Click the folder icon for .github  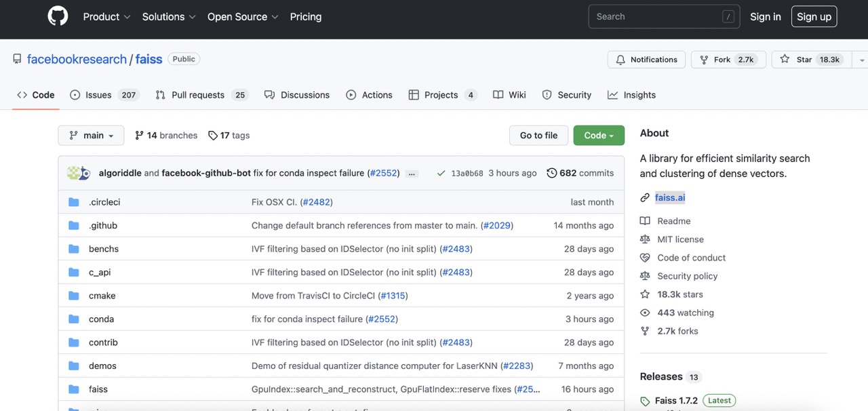[x=74, y=225]
